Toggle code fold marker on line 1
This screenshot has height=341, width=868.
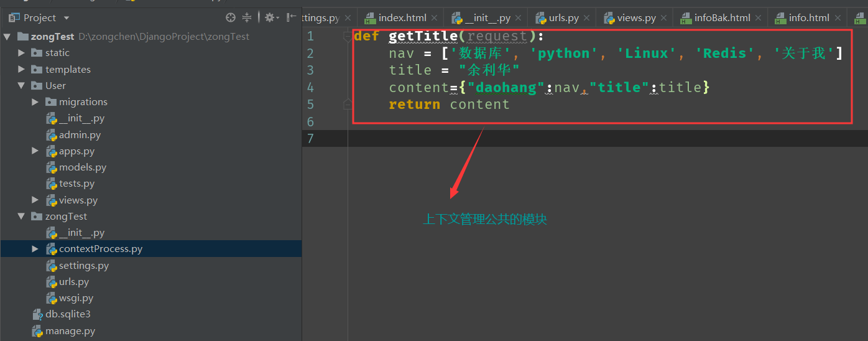point(348,37)
